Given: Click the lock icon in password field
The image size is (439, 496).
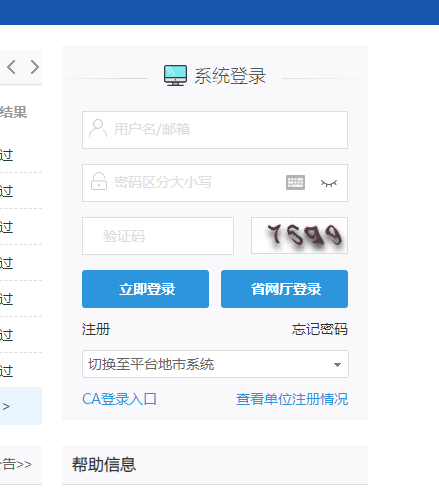Looking at the screenshot, I should click(99, 181).
